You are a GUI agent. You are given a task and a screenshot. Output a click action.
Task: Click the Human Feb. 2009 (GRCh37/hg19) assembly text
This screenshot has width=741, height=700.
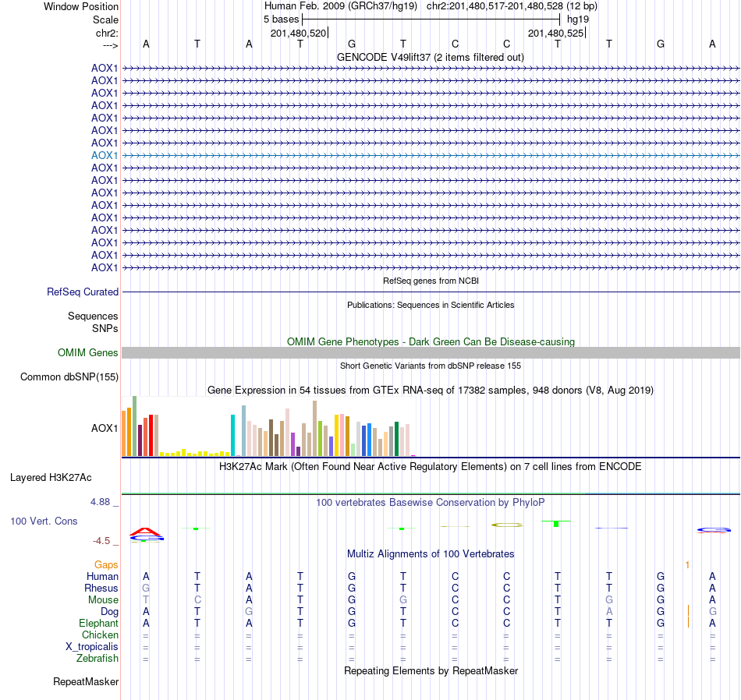pyautogui.click(x=341, y=6)
